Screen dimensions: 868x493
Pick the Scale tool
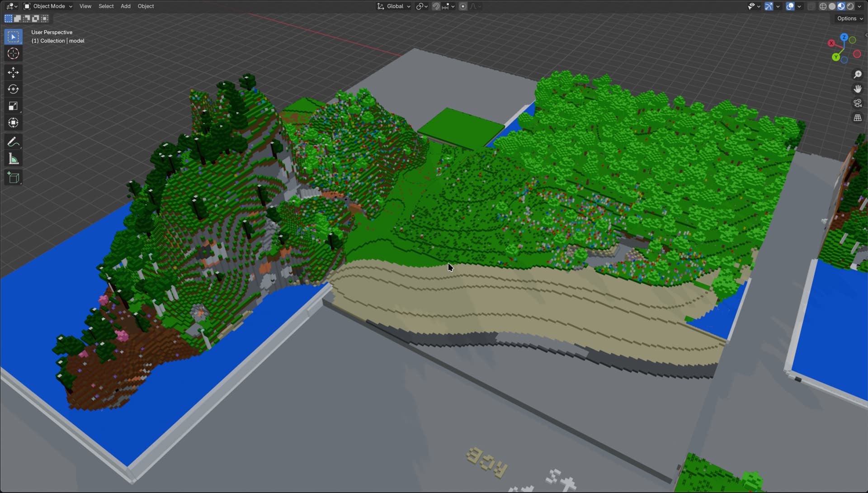coord(13,106)
